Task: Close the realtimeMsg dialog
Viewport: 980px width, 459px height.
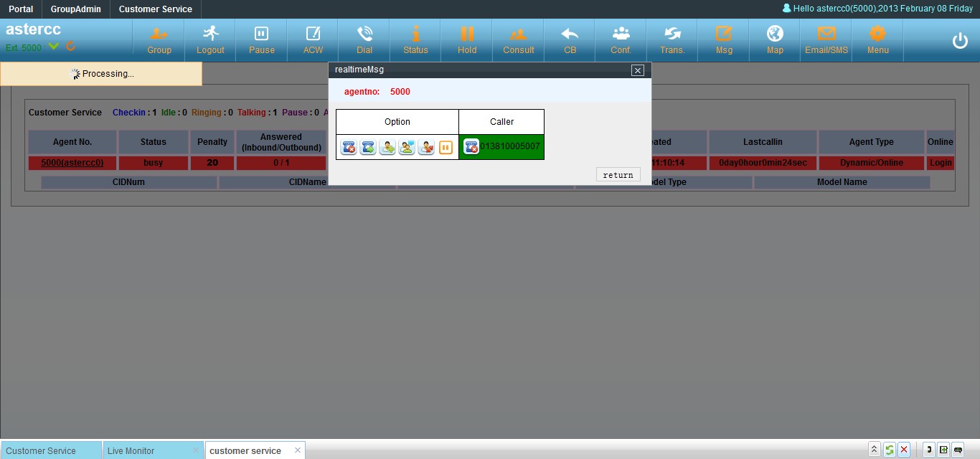Action: coord(637,70)
